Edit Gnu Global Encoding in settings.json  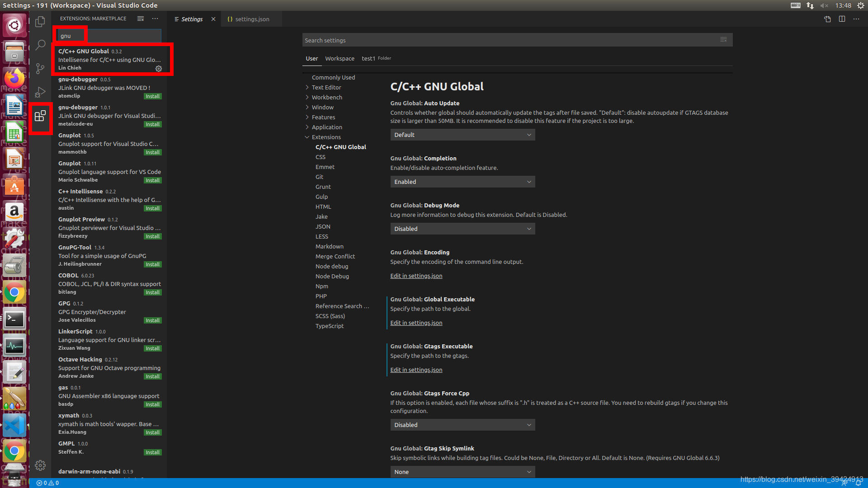[x=416, y=275]
